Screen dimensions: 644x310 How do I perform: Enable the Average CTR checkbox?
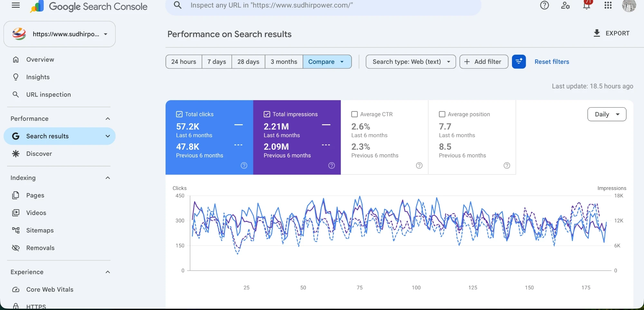click(x=355, y=114)
